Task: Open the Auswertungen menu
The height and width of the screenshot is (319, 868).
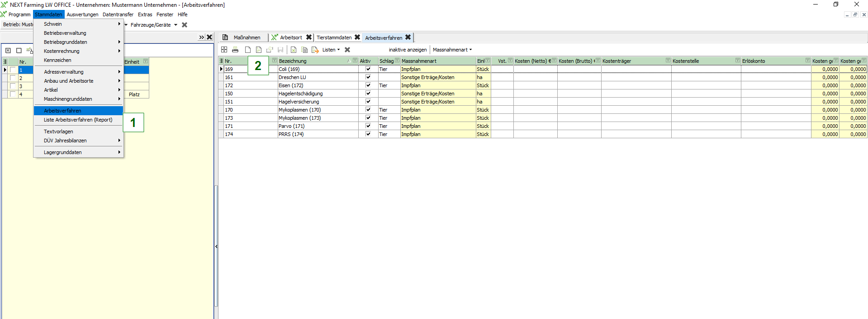Action: click(x=82, y=14)
